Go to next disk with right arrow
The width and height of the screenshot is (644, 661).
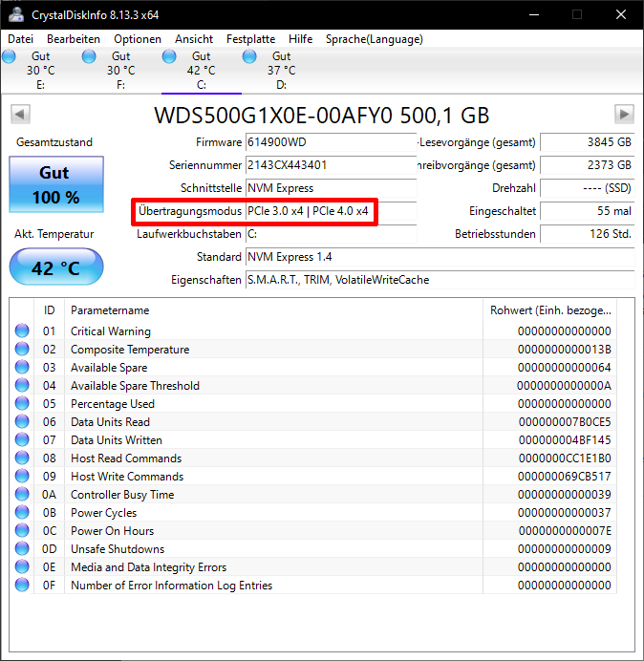click(x=624, y=114)
